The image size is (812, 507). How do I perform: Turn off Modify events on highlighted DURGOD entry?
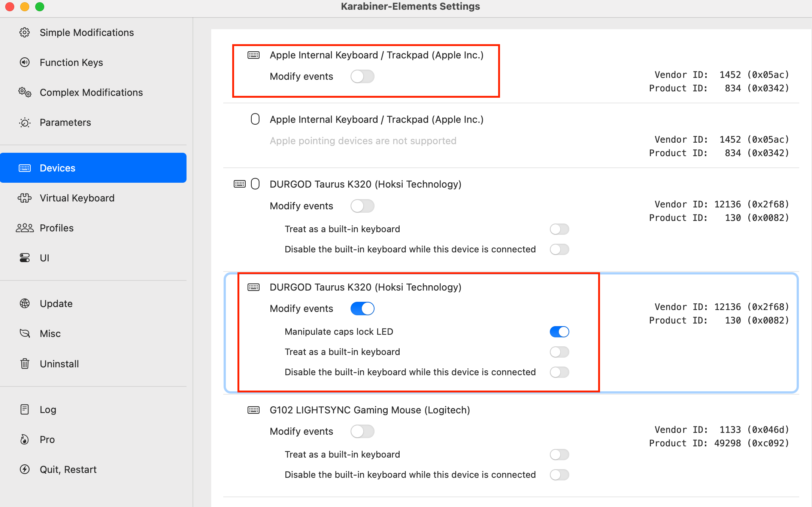[x=362, y=309]
